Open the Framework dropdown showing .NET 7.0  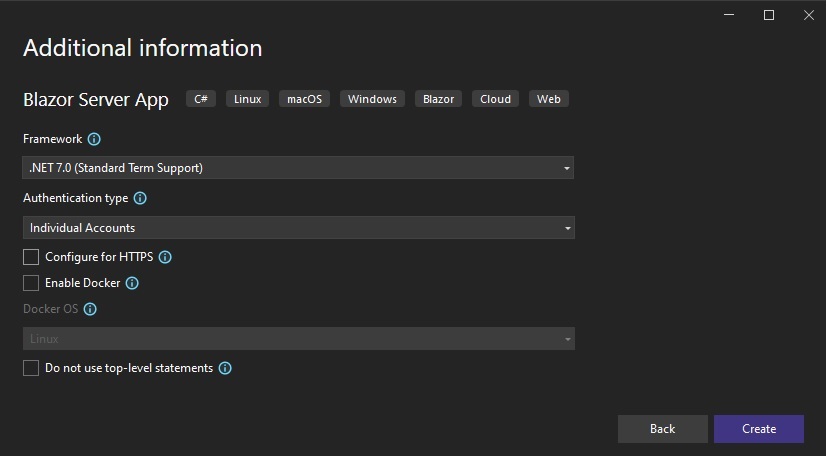coord(298,168)
